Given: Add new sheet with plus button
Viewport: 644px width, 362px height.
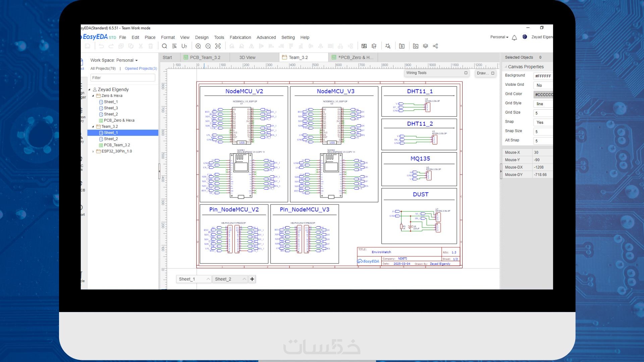Looking at the screenshot, I should pos(252,279).
